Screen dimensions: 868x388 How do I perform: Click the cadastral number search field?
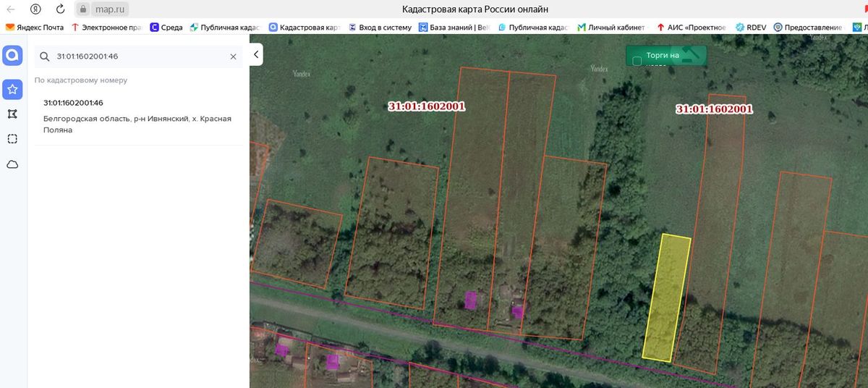point(139,56)
